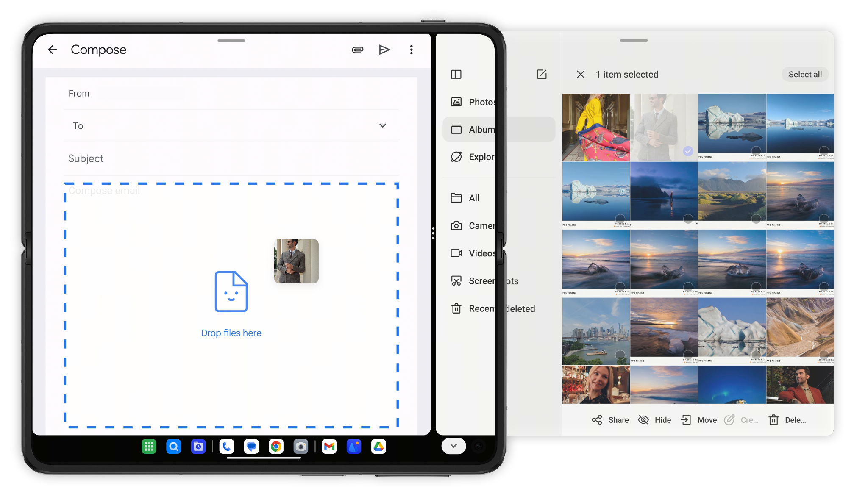Viewport: 868px width, 494px height.
Task: Click the gallery edit pencil icon
Action: point(542,75)
